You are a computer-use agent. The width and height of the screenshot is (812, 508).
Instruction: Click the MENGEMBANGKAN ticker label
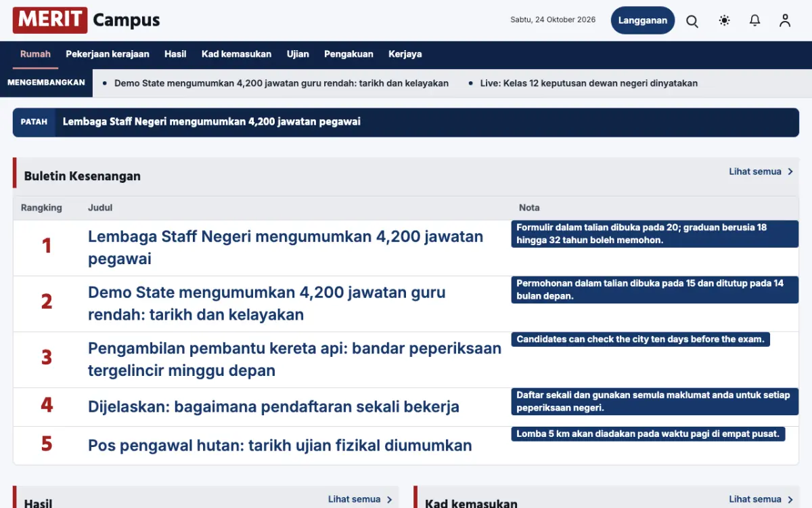click(x=46, y=83)
